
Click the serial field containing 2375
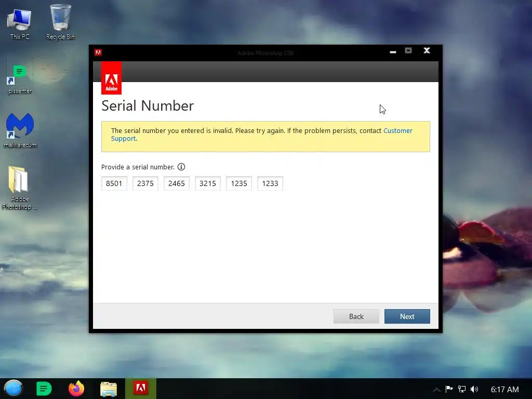click(x=145, y=183)
